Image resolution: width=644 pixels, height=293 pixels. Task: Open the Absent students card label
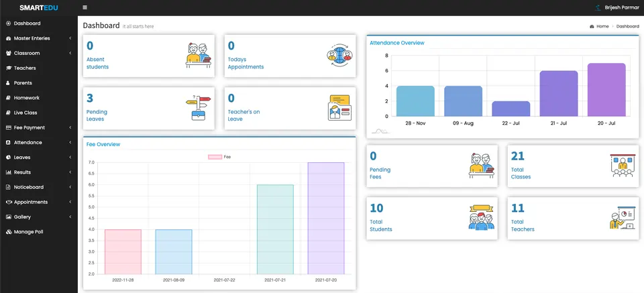[x=98, y=63]
